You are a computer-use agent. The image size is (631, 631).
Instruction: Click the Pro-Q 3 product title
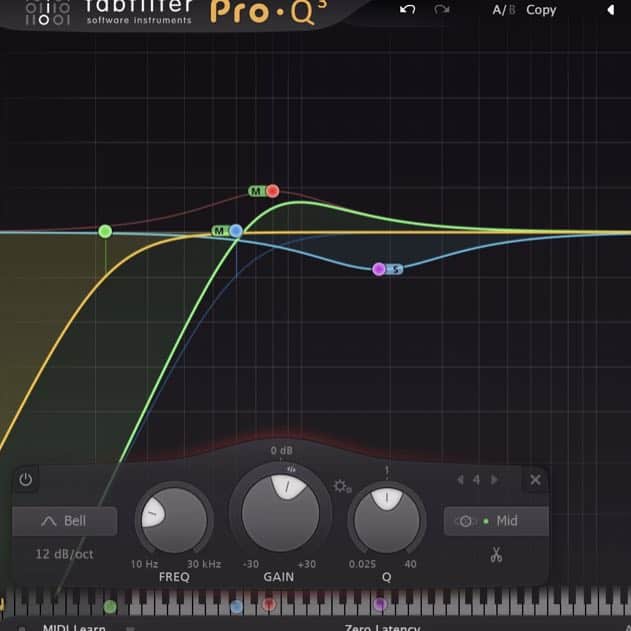(x=268, y=11)
